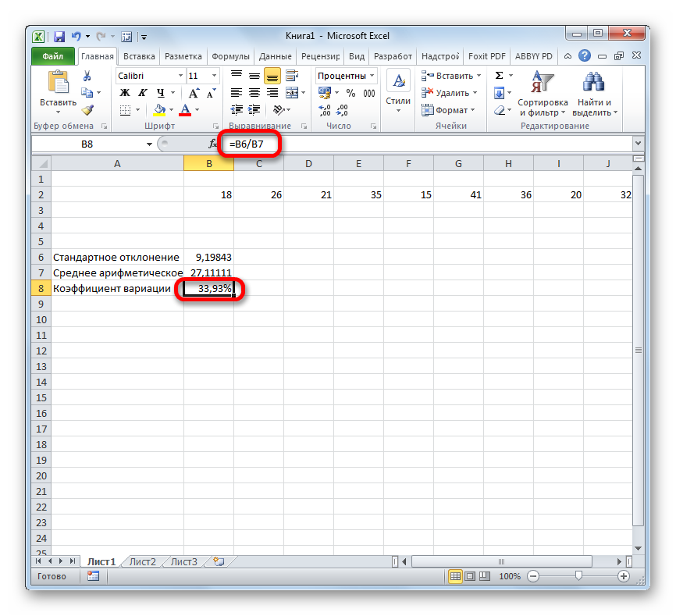Open Сортировка и фильтр dropdown

tap(542, 94)
